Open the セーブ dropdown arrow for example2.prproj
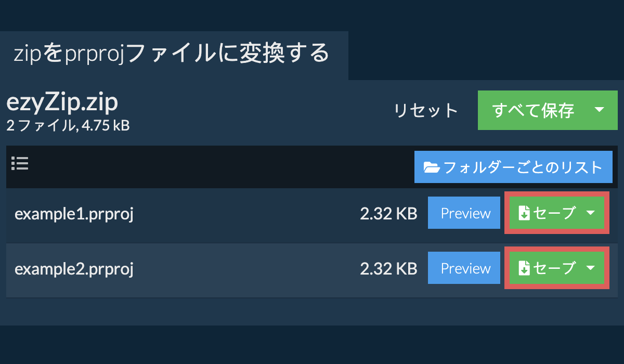 (x=590, y=268)
